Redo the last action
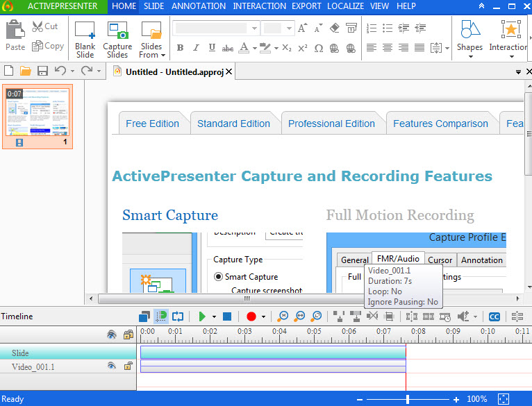 tap(87, 71)
